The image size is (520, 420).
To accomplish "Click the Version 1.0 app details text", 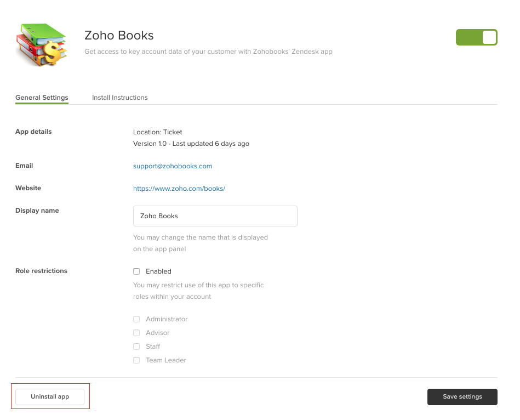I will point(191,144).
